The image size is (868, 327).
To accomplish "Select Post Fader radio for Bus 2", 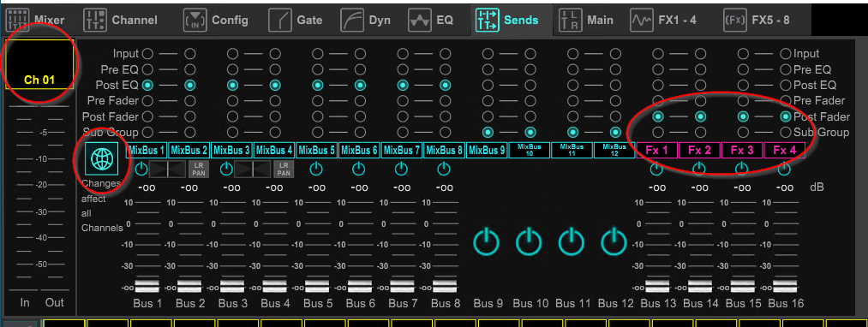I will (190, 116).
